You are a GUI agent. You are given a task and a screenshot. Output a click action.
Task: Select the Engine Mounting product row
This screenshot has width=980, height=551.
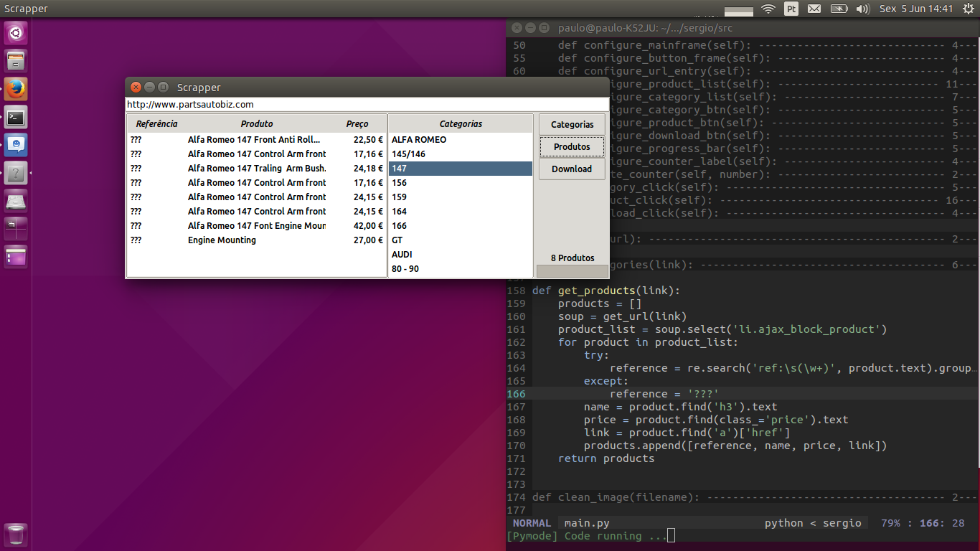(257, 240)
